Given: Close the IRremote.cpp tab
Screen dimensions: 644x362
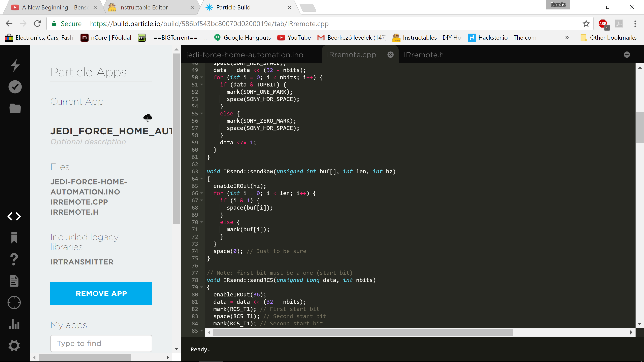Looking at the screenshot, I should 390,55.
